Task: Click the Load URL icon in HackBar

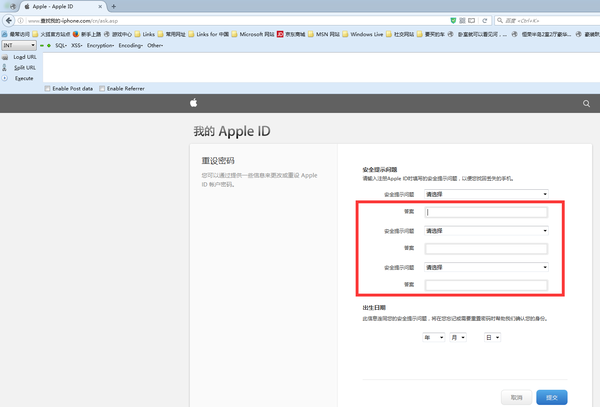Action: (x=5, y=57)
